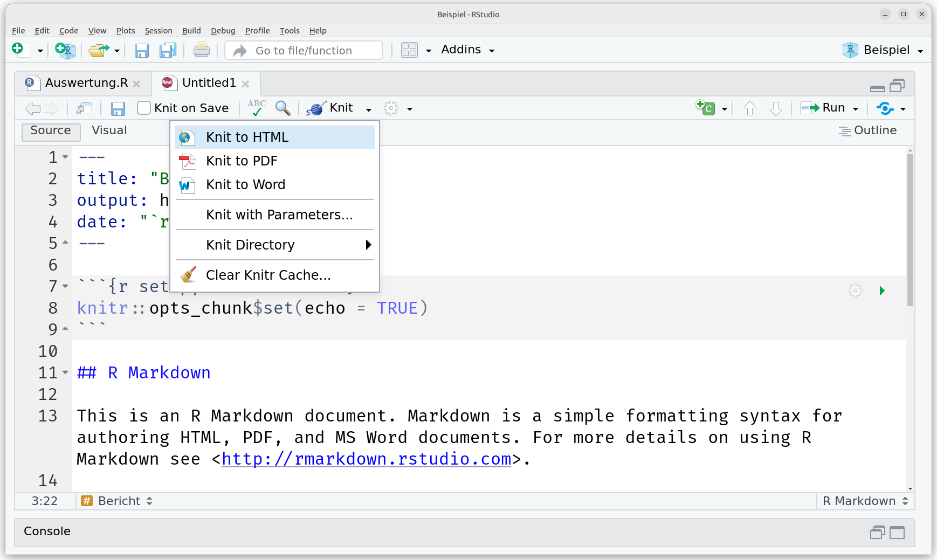937x560 pixels.
Task: Go forward to next source location
Action: click(x=51, y=108)
